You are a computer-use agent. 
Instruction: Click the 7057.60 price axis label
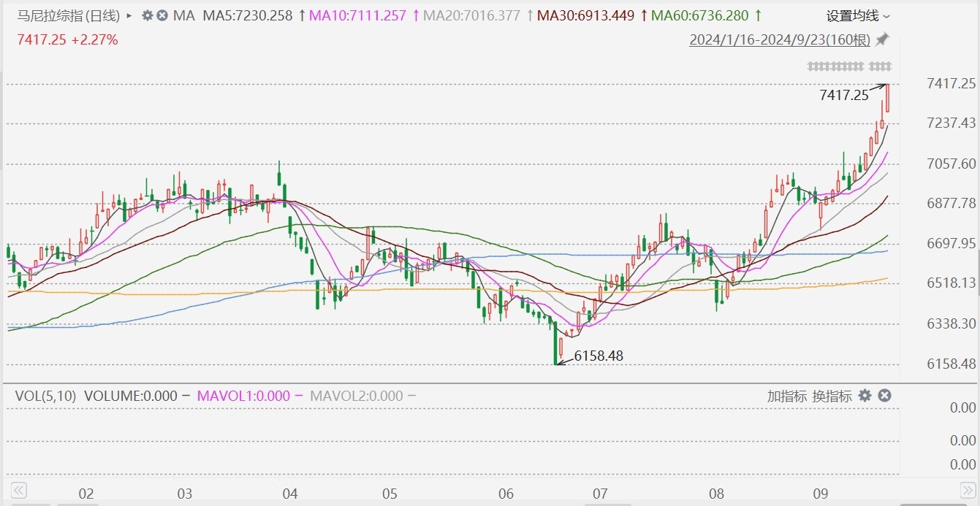coord(951,163)
